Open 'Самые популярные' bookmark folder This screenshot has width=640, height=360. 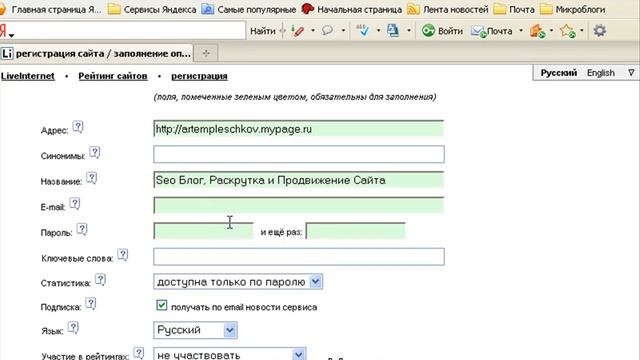coord(249,9)
